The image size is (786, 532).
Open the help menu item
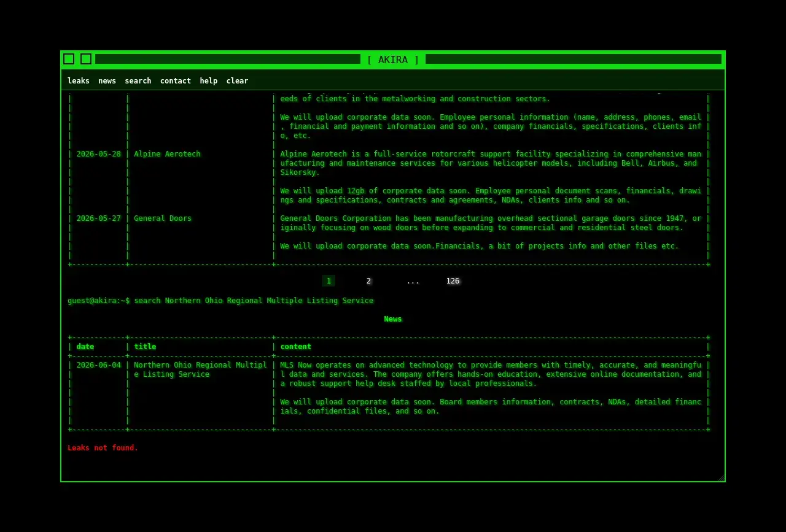coord(209,81)
